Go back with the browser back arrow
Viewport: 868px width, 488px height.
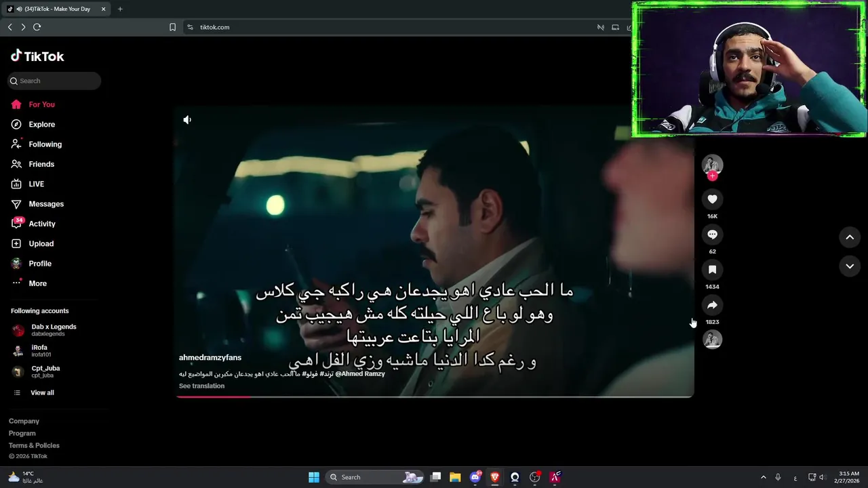[9, 27]
